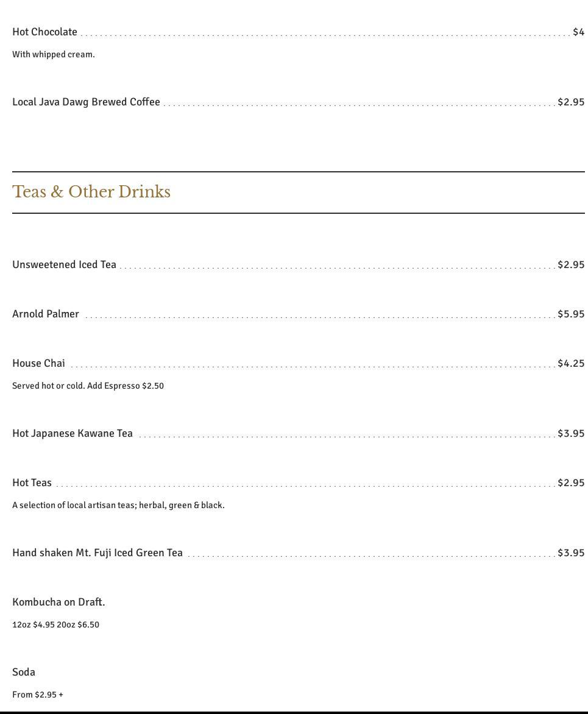Select the $4 Hot Chocolate price
The image size is (588, 714).
point(578,32)
